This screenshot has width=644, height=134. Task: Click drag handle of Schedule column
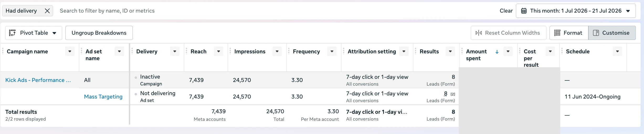click(562, 51)
